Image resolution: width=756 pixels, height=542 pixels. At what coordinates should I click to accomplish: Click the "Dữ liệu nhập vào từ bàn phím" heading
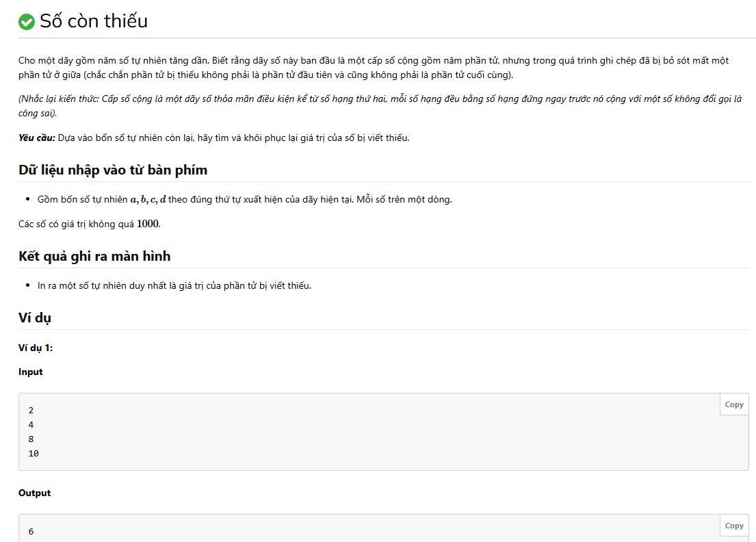point(113,170)
